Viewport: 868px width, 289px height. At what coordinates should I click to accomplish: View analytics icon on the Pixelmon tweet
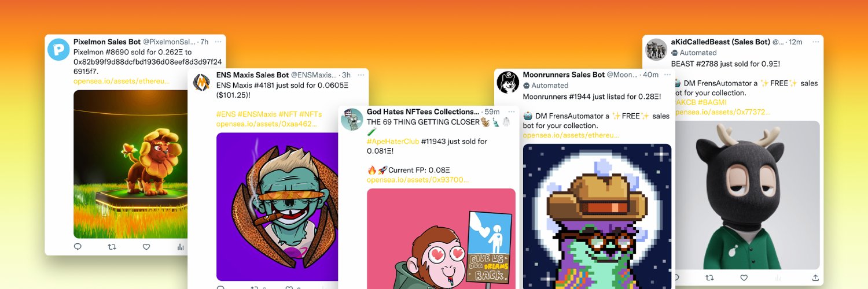pos(181,247)
